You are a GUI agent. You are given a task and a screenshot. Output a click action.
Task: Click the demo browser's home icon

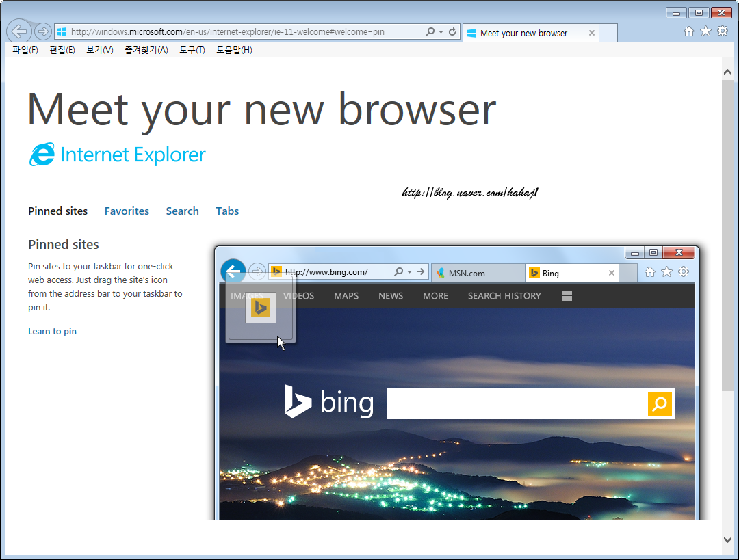click(650, 271)
